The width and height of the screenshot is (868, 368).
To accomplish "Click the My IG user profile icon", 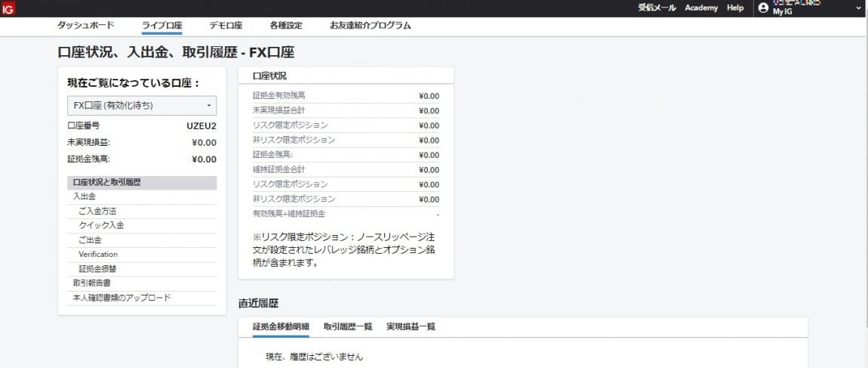I will (763, 8).
